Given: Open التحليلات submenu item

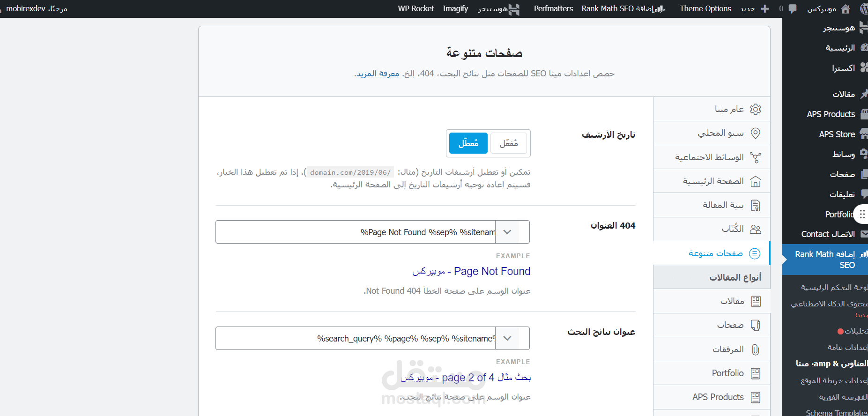Looking at the screenshot, I should [856, 331].
